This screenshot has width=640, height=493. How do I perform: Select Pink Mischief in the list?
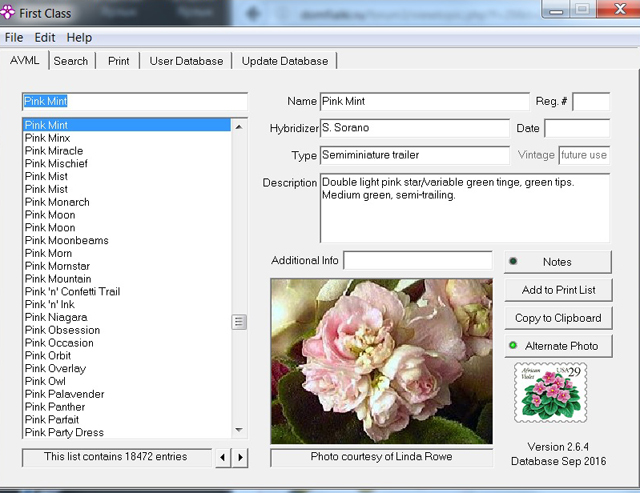tap(127, 163)
